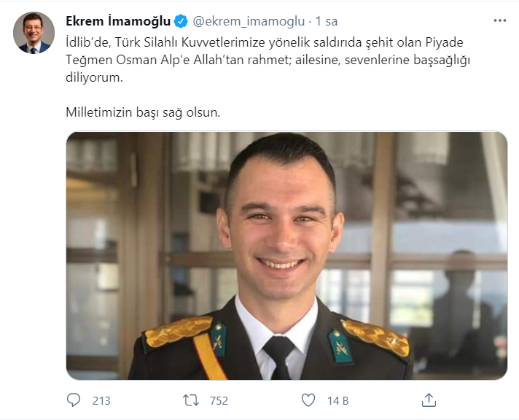Click the line Milletimizin başı sağ olsun
This screenshot has height=420, width=519.
click(143, 112)
